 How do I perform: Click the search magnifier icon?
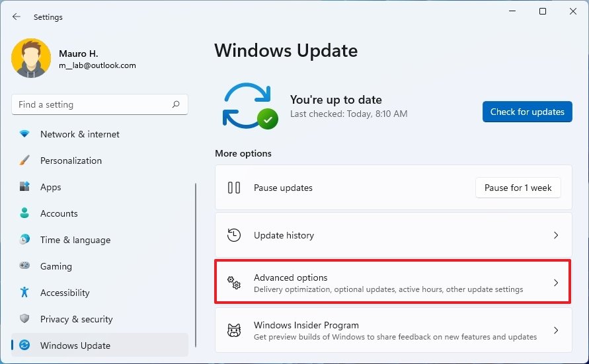pyautogui.click(x=176, y=104)
